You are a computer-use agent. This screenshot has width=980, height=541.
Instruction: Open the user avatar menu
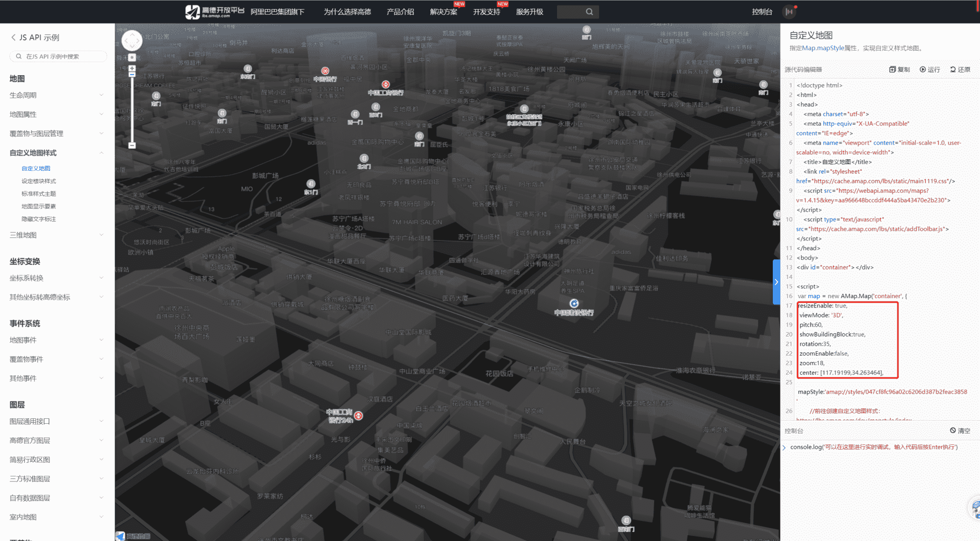pyautogui.click(x=789, y=12)
